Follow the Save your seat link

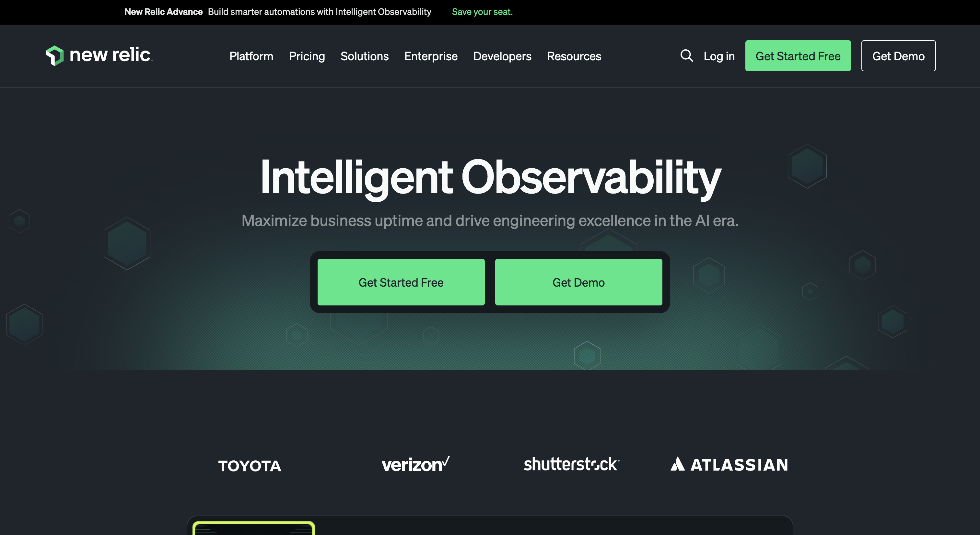pos(482,12)
